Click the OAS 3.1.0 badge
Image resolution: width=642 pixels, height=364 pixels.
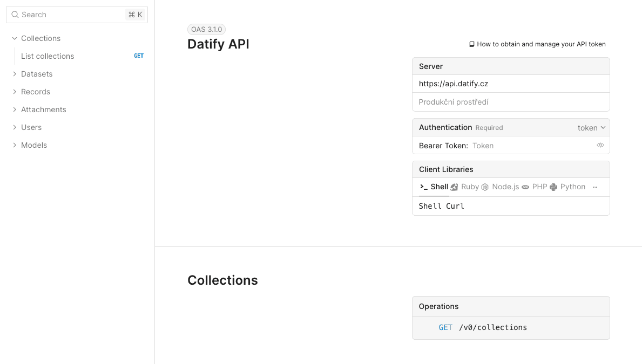click(x=206, y=29)
